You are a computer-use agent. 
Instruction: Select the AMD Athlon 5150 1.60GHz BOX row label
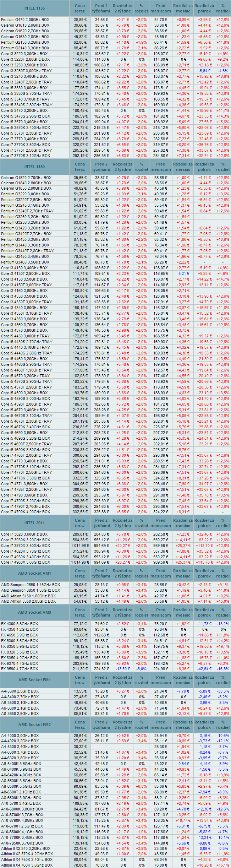click(x=28, y=596)
